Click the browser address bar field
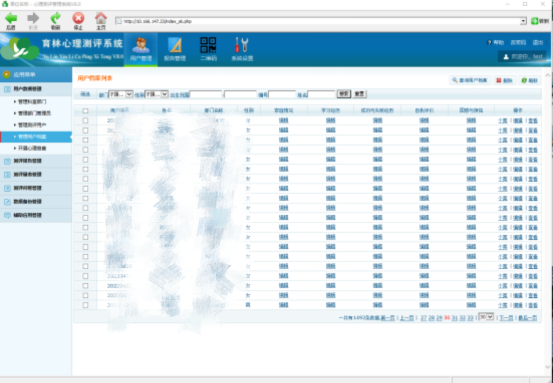The width and height of the screenshot is (553, 383). click(321, 21)
